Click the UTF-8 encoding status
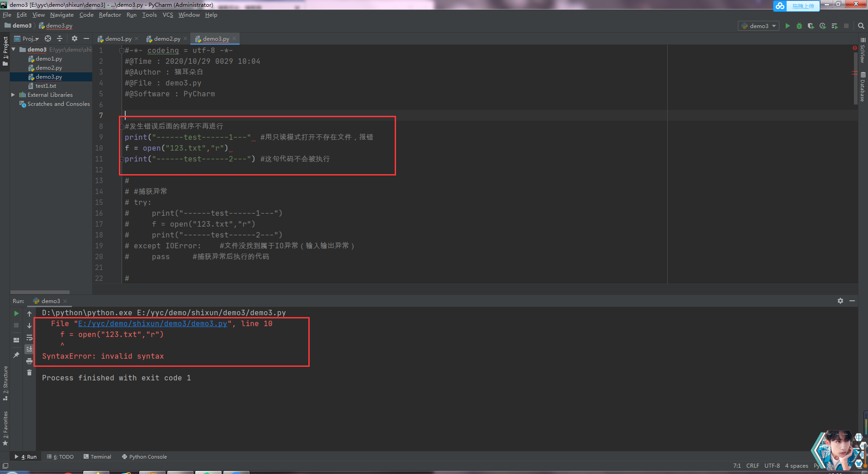Screen dimensions: 868x474 tap(772, 465)
